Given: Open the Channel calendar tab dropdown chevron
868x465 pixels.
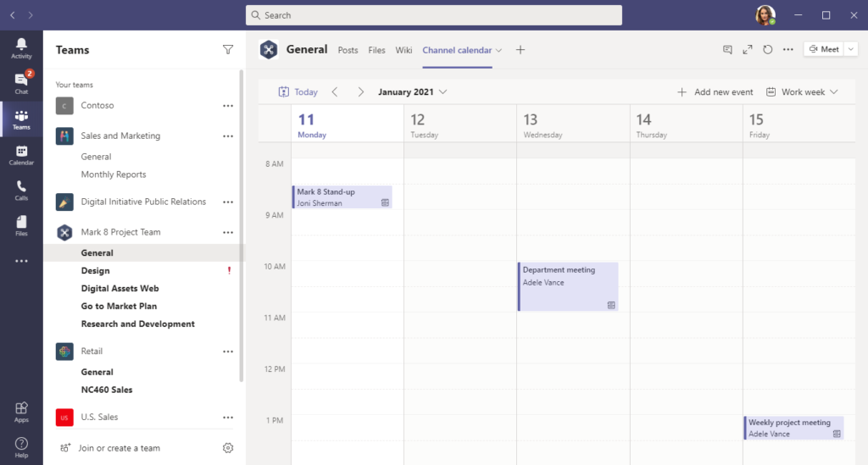Looking at the screenshot, I should [498, 50].
